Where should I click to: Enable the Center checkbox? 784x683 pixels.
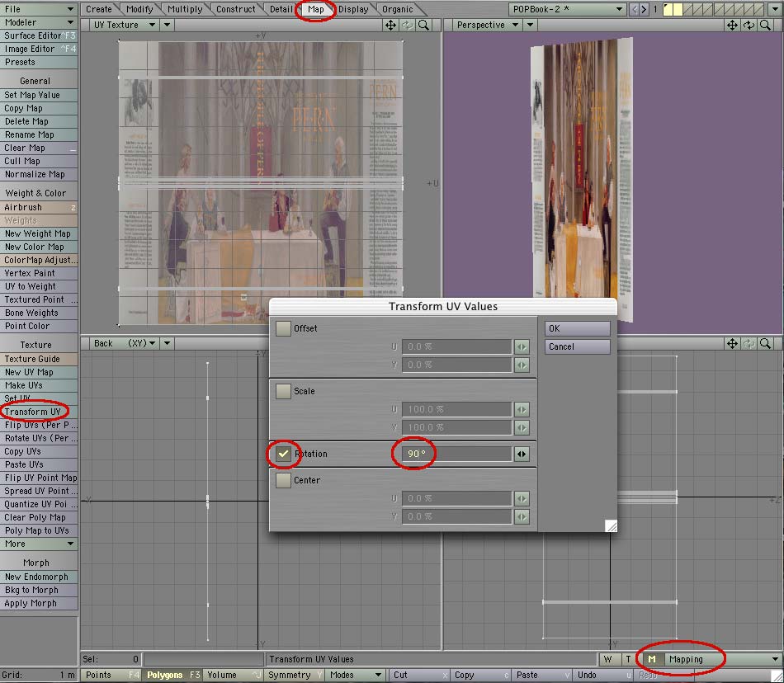coord(283,480)
